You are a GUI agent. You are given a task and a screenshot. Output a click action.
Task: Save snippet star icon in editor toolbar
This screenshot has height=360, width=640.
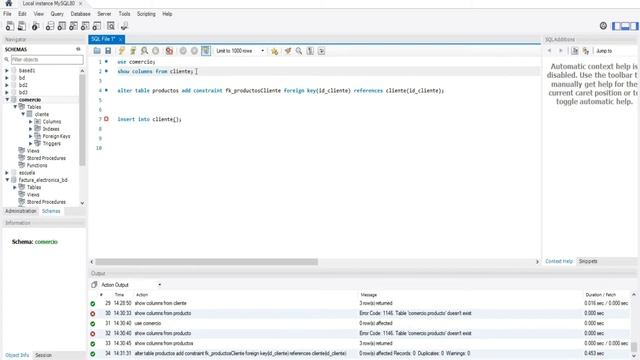(x=274, y=51)
